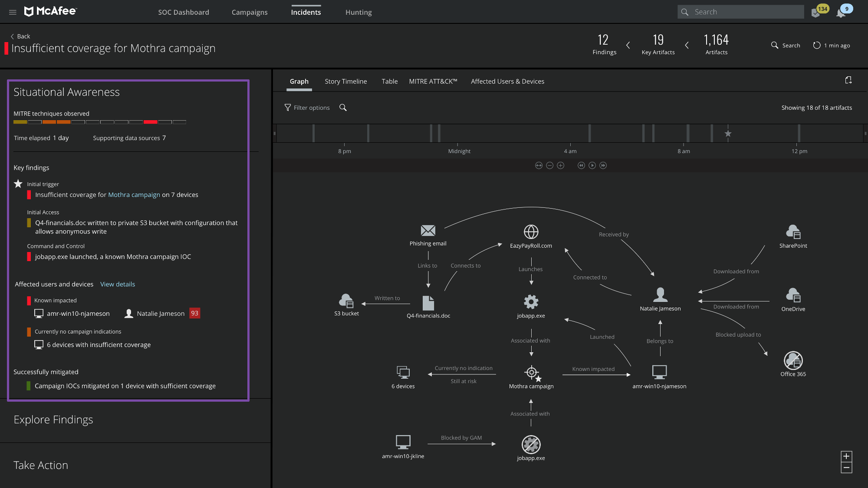Screen dimensions: 868x488
Task: Click the 12 Findings counter
Action: click(604, 44)
